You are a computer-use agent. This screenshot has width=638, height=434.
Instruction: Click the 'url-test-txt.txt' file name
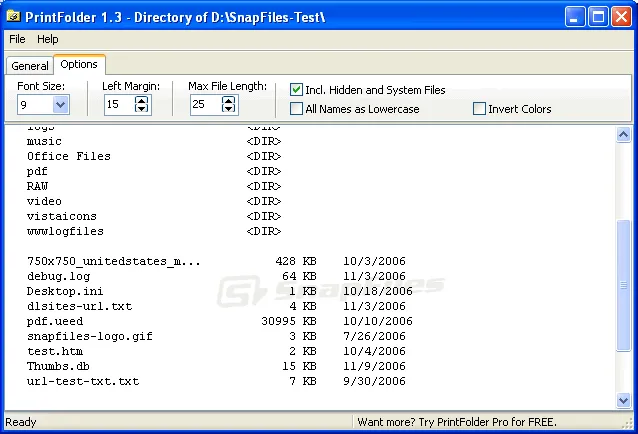pyautogui.click(x=83, y=382)
